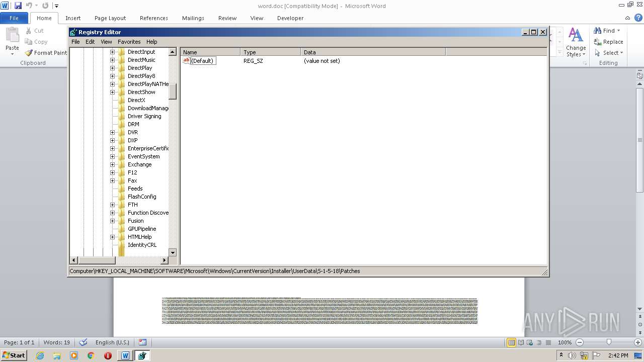Select the FlashConfig key

[142, 197]
